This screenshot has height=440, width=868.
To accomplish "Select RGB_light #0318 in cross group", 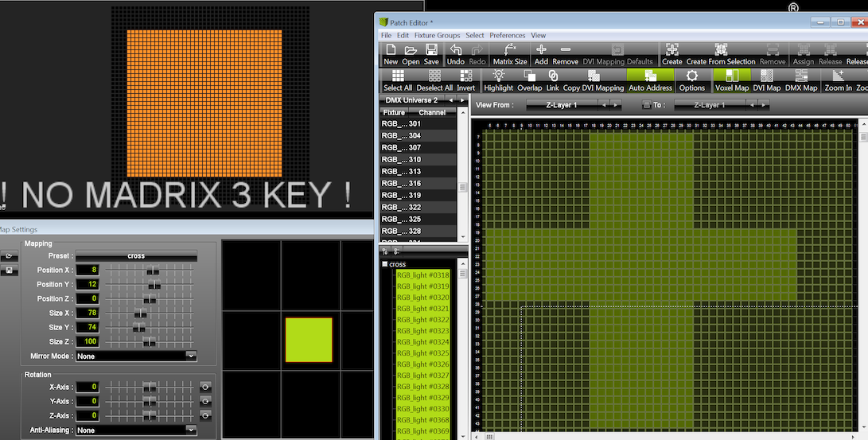I will (423, 275).
